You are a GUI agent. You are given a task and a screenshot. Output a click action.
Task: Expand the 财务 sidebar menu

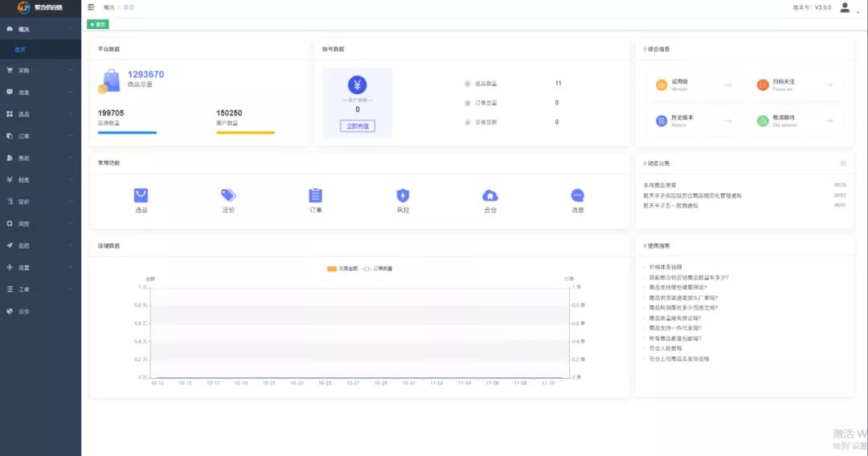pyautogui.click(x=40, y=179)
